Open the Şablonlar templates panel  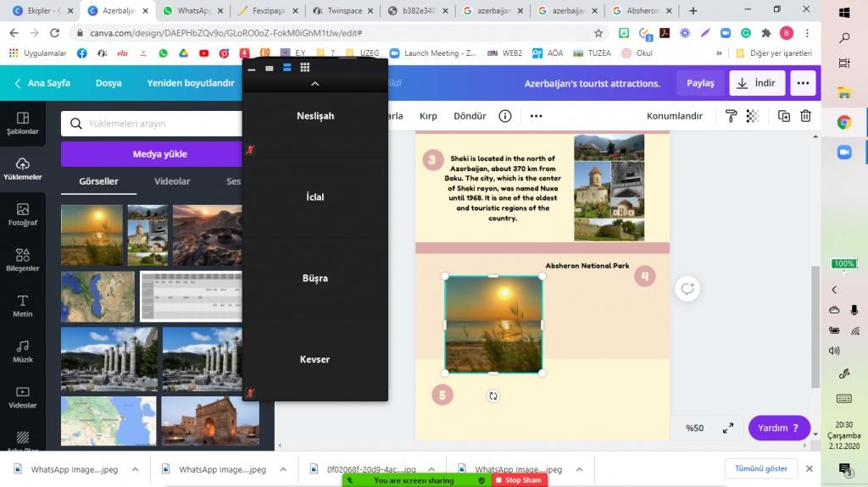tap(23, 124)
